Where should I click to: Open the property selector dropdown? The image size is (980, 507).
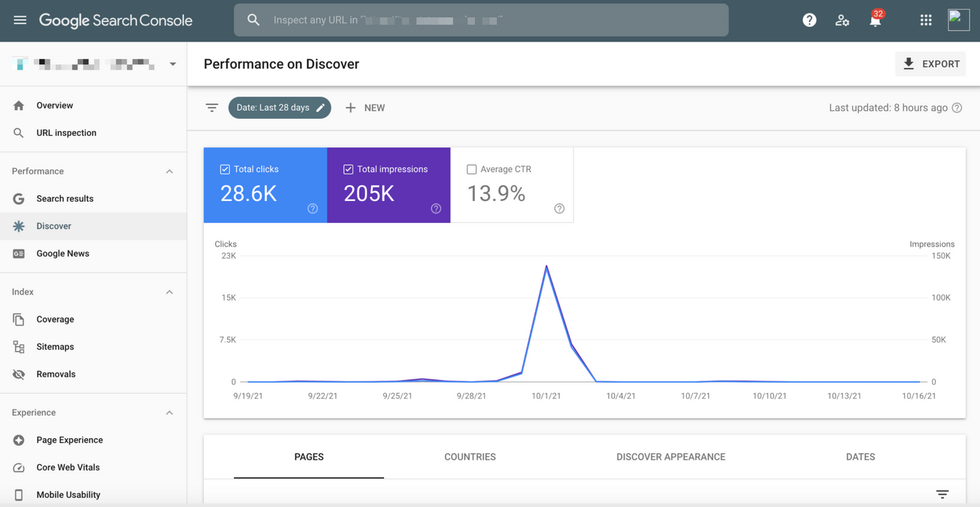click(x=172, y=64)
